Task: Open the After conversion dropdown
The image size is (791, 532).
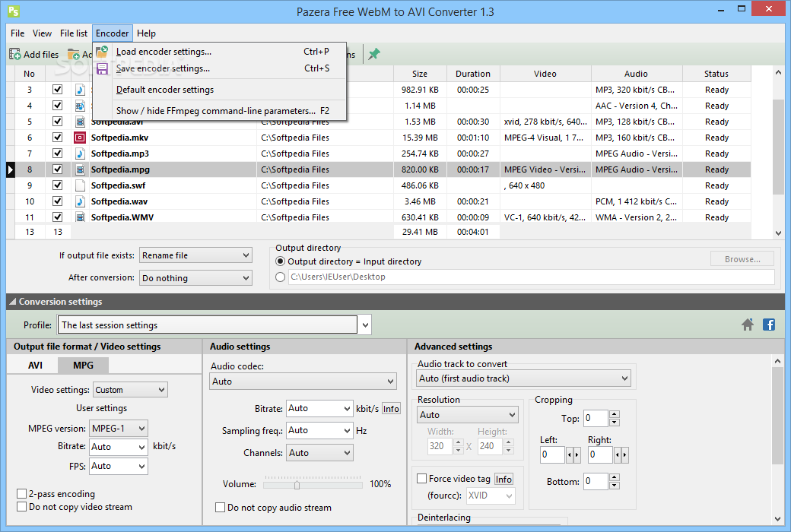Action: point(195,278)
